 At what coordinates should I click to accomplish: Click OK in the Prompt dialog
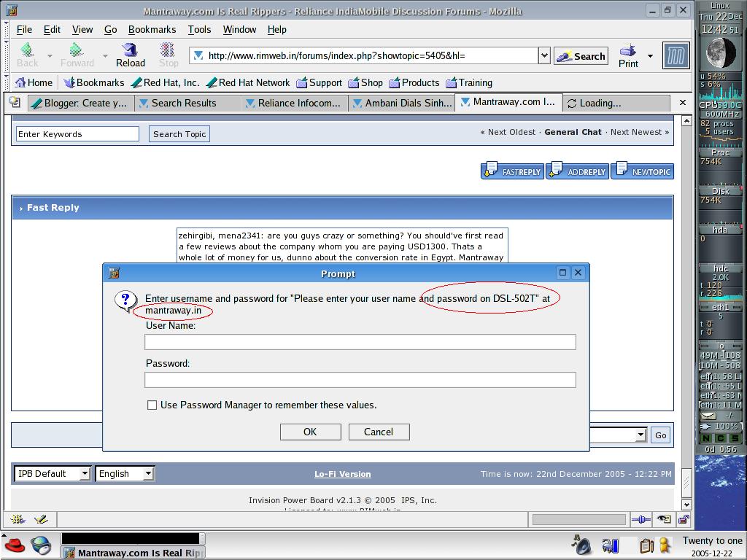[x=310, y=432]
